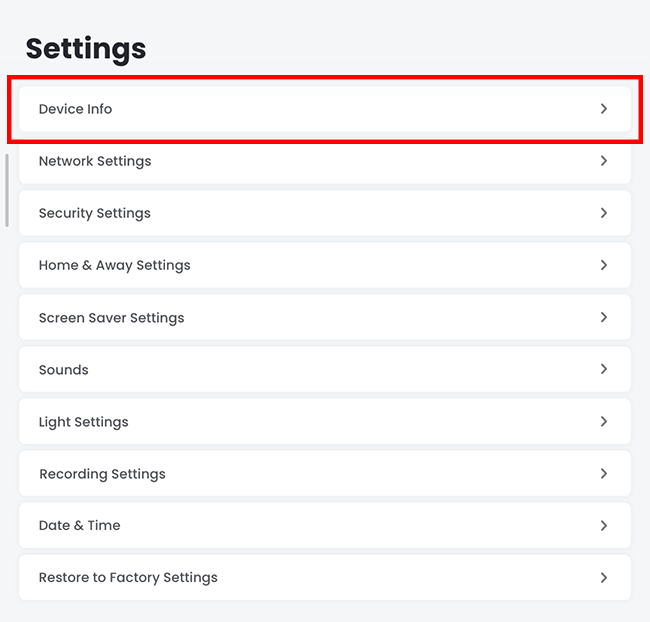Open Sounds settings

click(x=63, y=370)
